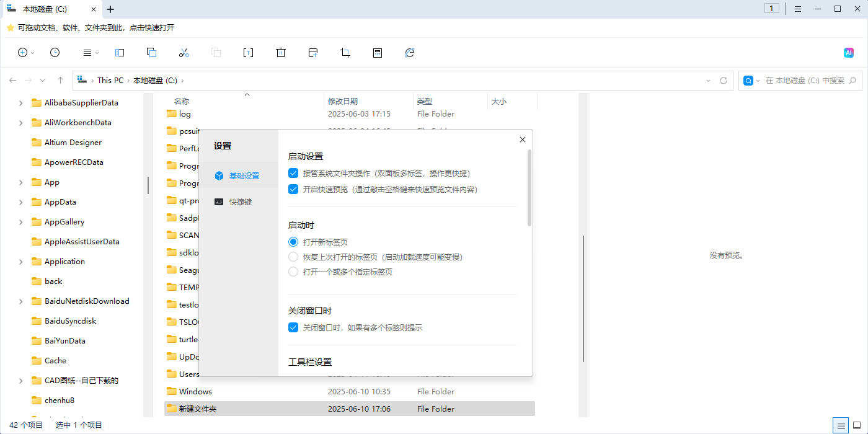Open the history clock icon
Screen dimensions: 868x434
pyautogui.click(x=55, y=53)
